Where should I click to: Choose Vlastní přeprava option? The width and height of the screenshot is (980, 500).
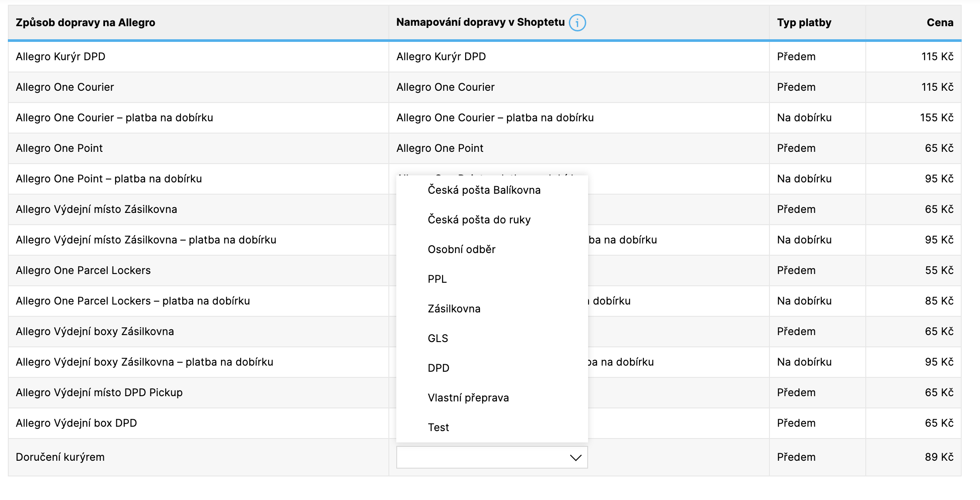pyautogui.click(x=468, y=398)
